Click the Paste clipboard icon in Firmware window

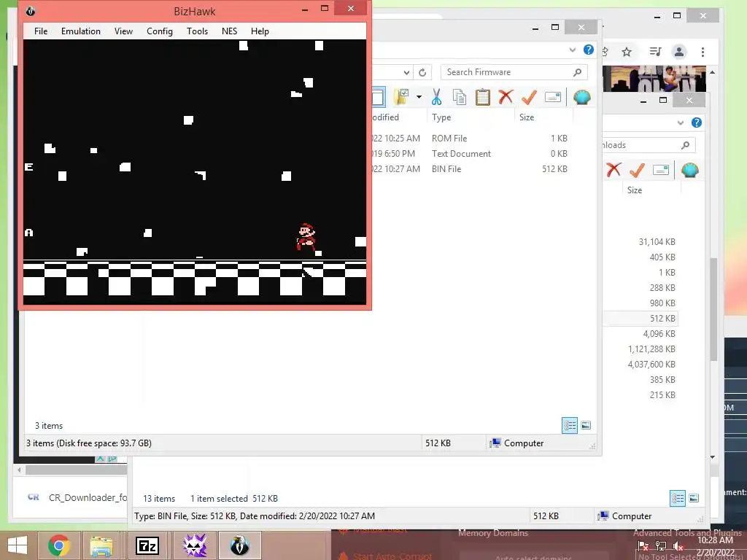483,97
